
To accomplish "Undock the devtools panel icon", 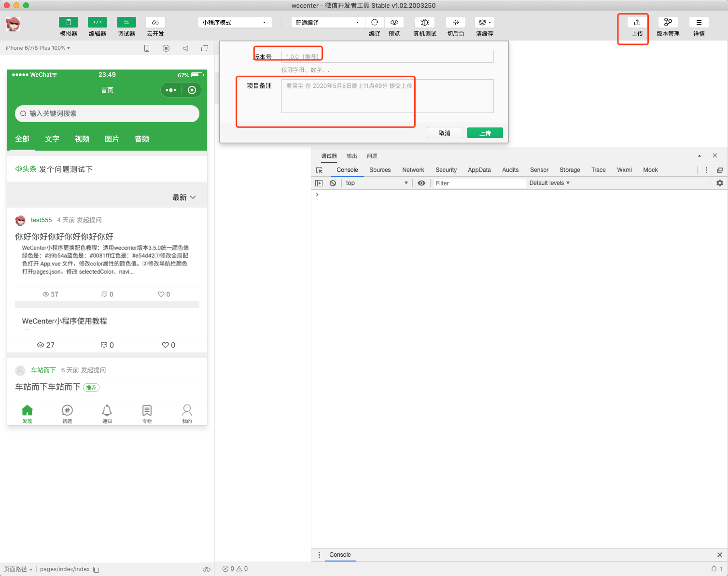I will [x=720, y=170].
